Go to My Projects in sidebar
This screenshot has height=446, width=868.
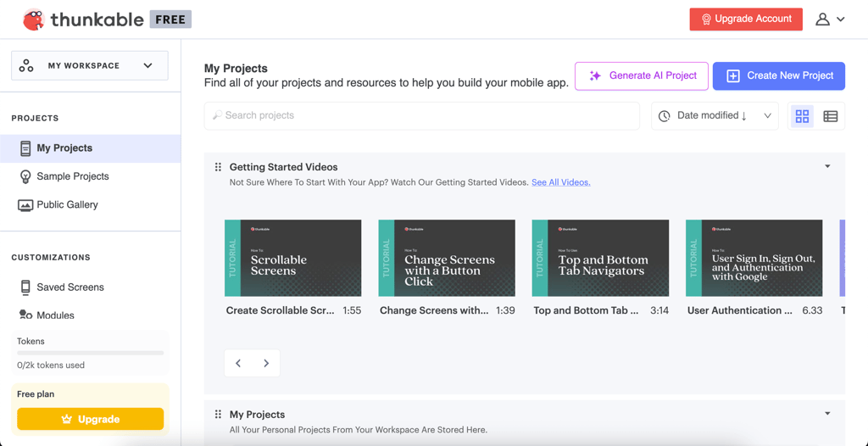(x=90, y=148)
